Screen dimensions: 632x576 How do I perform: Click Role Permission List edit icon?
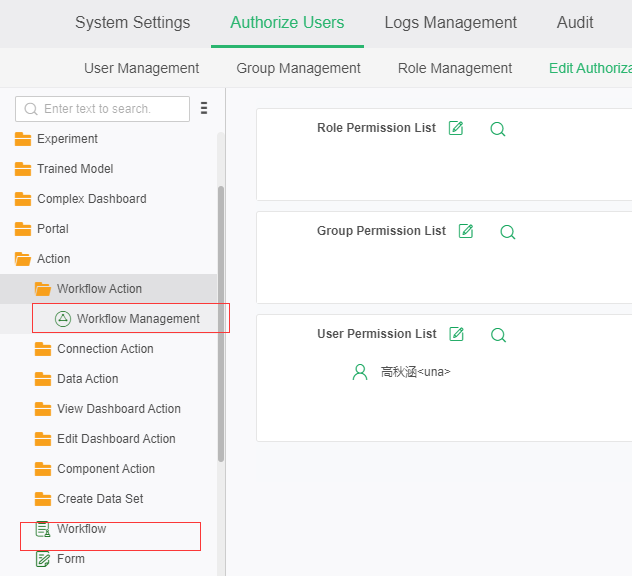point(456,128)
